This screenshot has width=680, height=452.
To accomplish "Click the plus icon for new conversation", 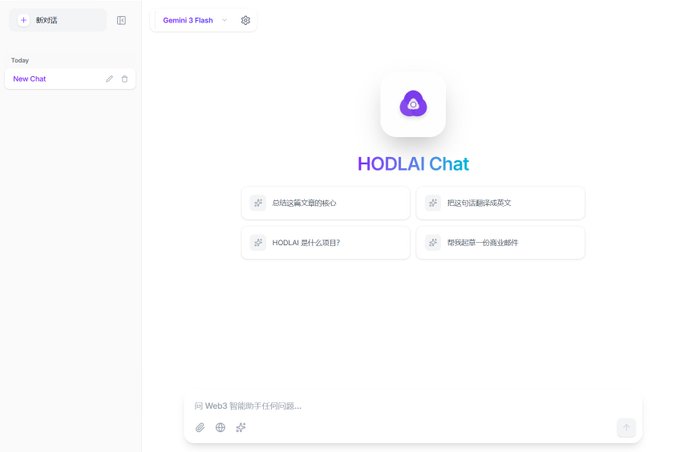I will click(23, 20).
